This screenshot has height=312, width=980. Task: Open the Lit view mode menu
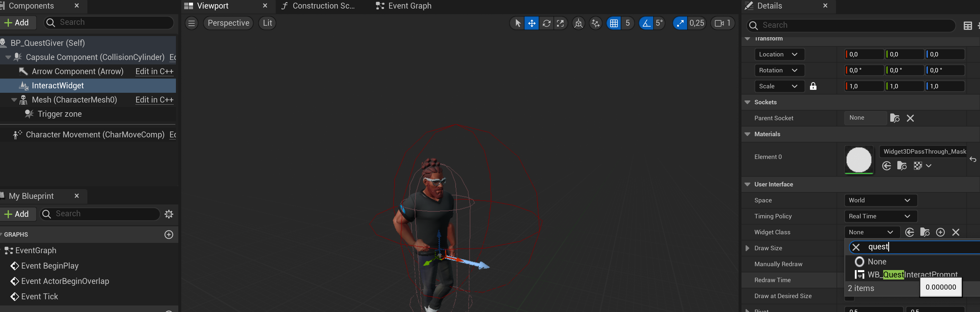tap(267, 23)
